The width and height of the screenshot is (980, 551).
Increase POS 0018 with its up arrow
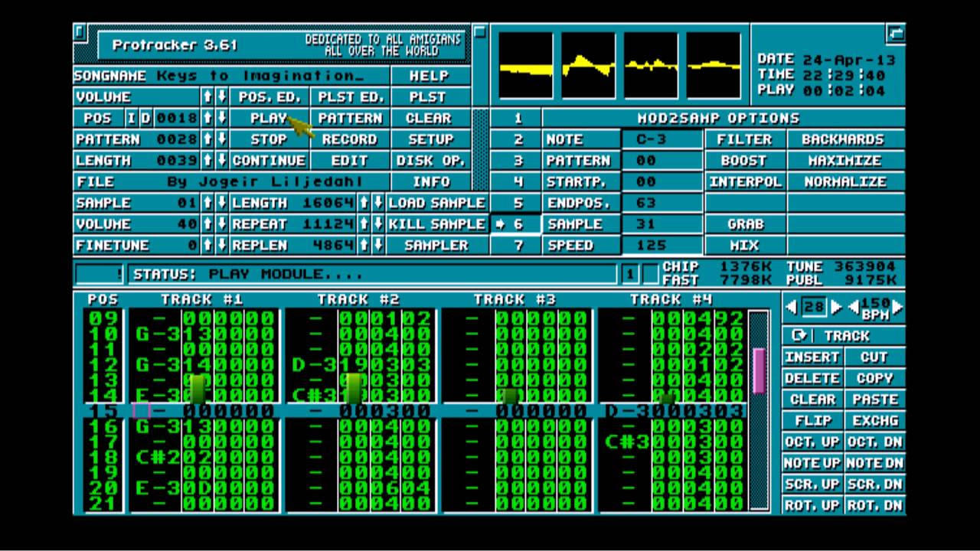pos(207,119)
